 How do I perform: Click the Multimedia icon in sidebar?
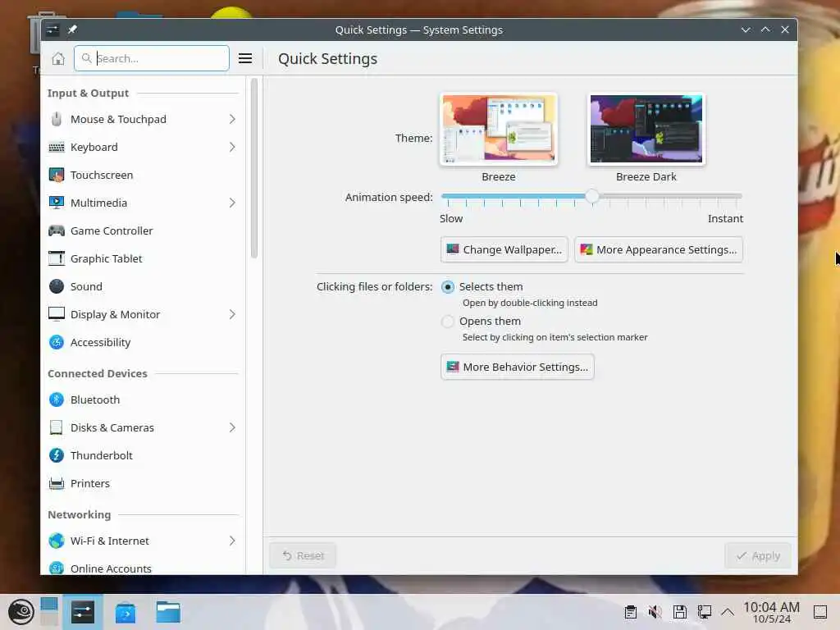pos(57,203)
